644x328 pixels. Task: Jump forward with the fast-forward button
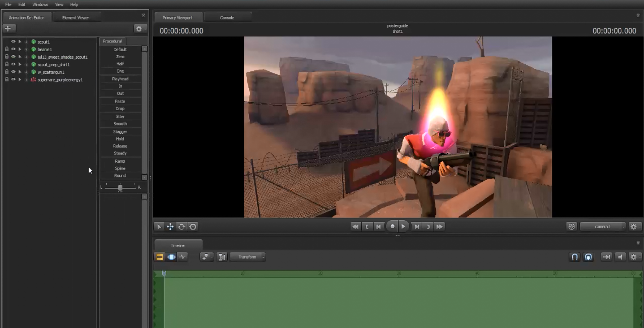[x=440, y=227]
